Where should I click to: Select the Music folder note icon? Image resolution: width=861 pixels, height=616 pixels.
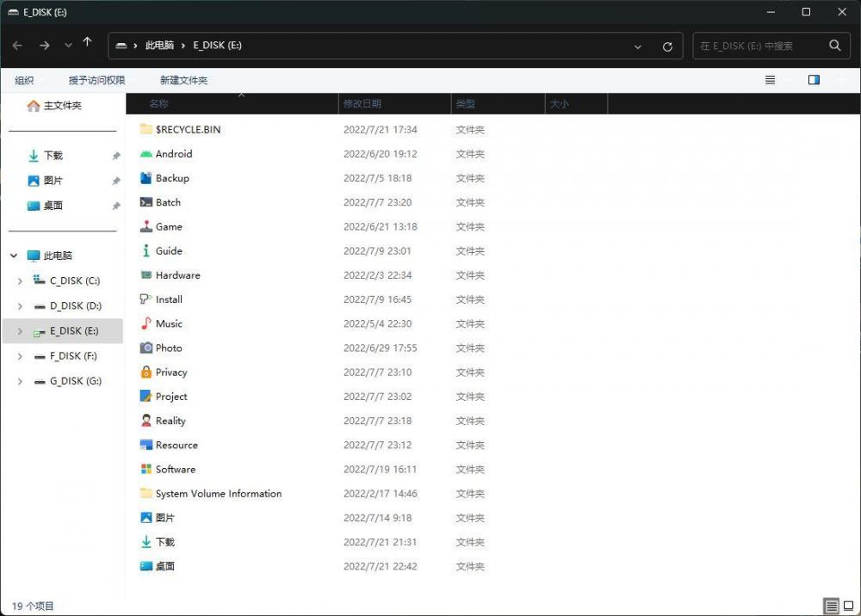[146, 323]
